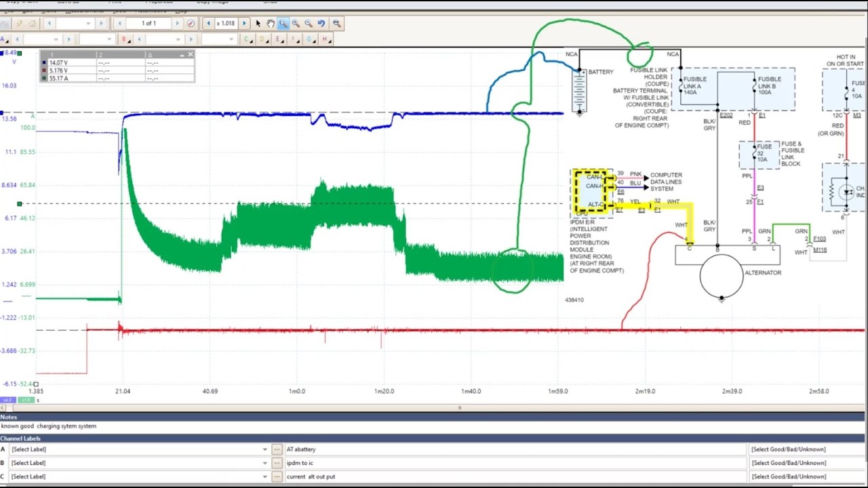Select the pointer selection tool
868x488 pixels.
(x=258, y=24)
